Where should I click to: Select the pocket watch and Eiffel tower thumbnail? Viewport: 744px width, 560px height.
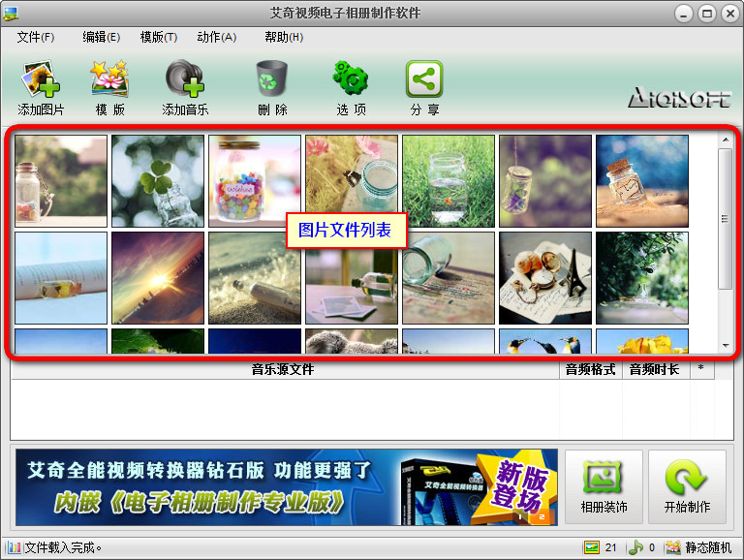point(545,278)
